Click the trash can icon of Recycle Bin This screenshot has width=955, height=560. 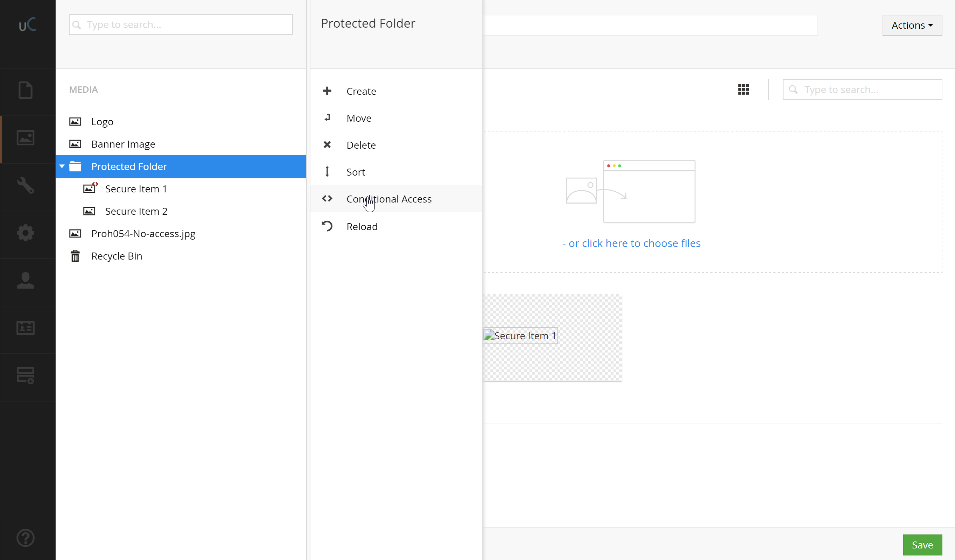(x=75, y=256)
